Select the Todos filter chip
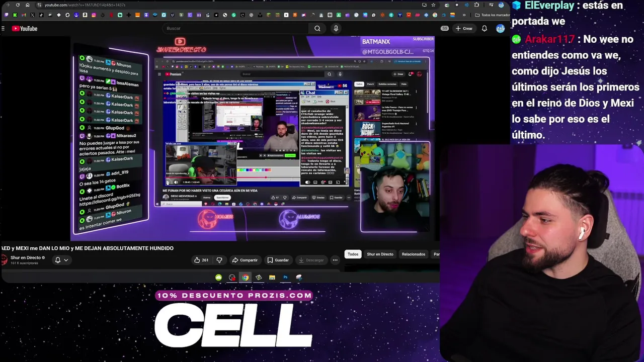644x362 pixels. click(353, 254)
